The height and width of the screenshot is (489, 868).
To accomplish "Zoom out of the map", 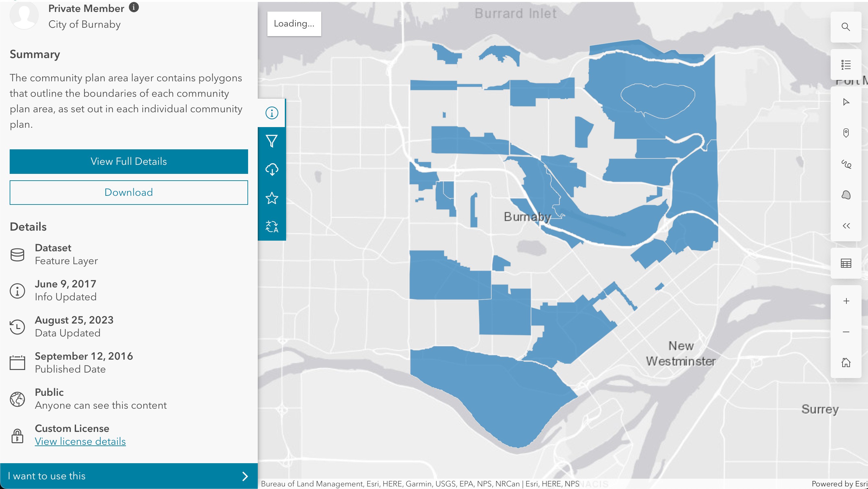I will [x=845, y=332].
